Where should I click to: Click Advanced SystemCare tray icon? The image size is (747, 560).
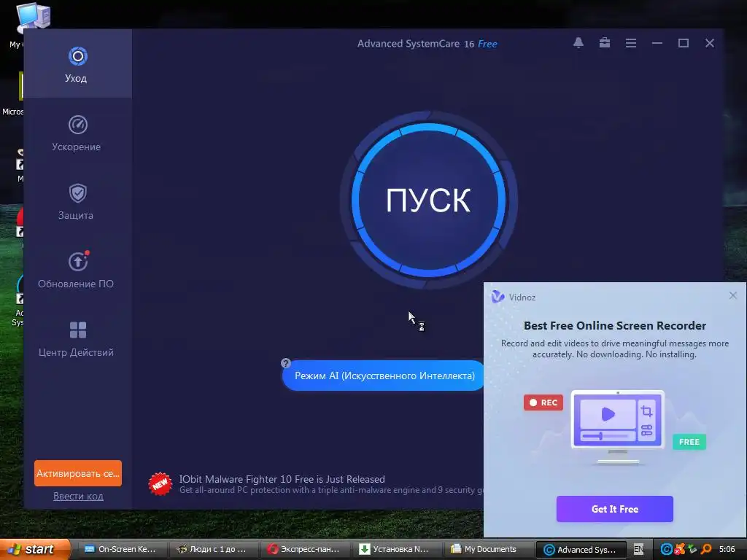click(x=667, y=549)
